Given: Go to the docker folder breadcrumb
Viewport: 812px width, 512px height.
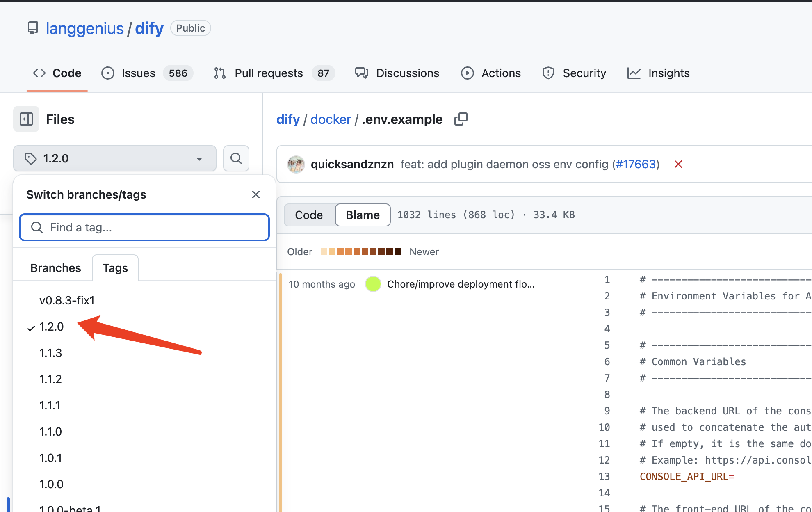Looking at the screenshot, I should pyautogui.click(x=331, y=119).
